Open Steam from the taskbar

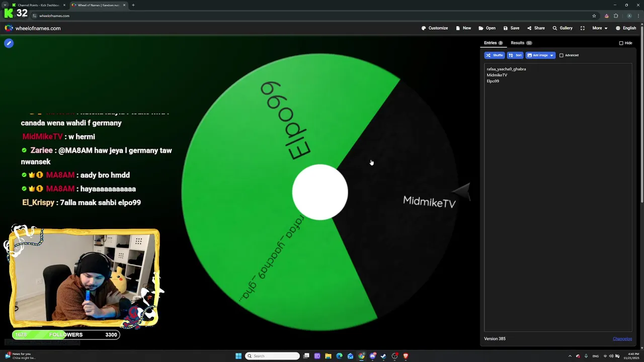383,356
